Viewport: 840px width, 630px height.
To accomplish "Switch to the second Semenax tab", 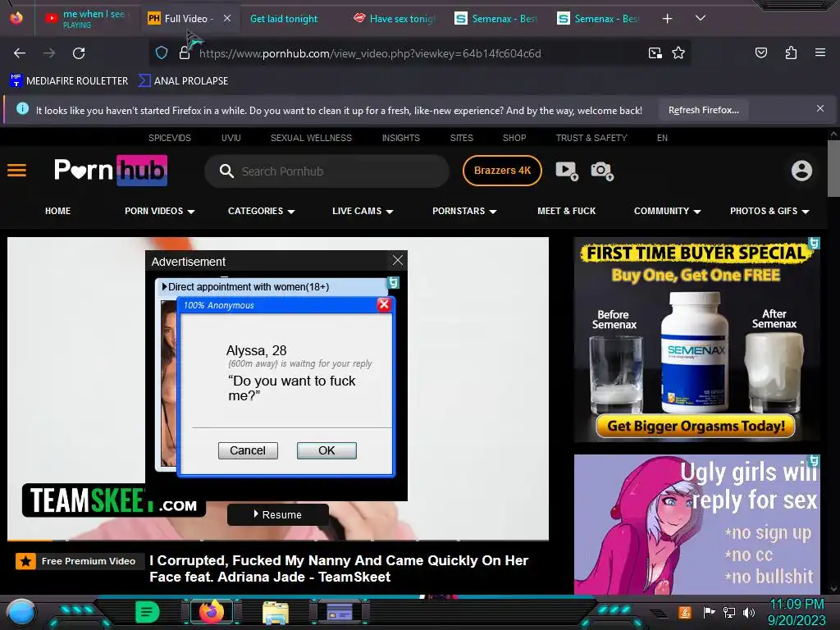I will 598,19.
